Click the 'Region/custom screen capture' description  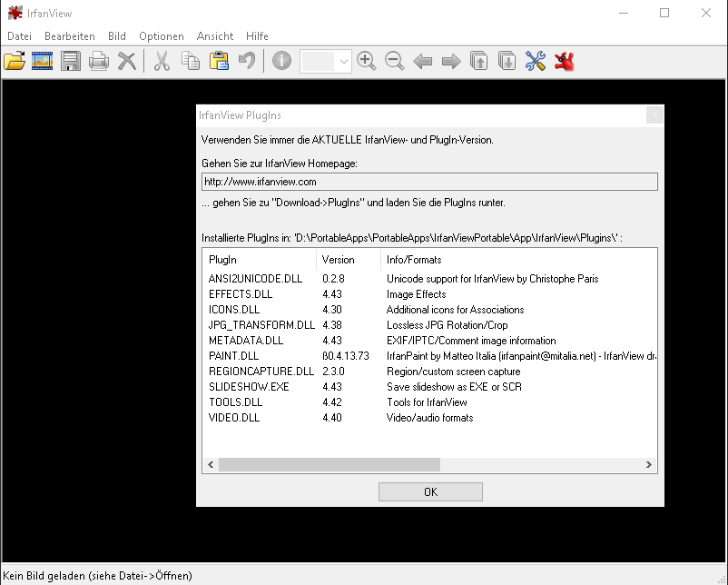[x=454, y=372]
